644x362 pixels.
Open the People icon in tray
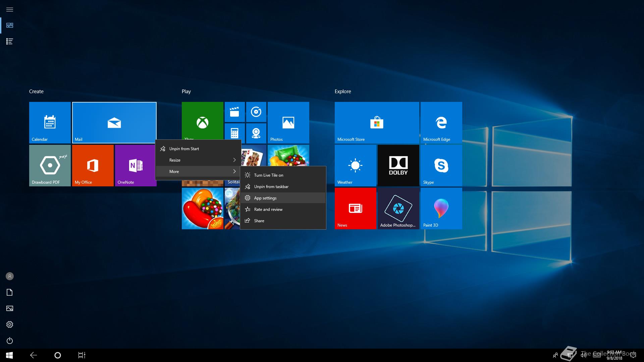coord(555,355)
